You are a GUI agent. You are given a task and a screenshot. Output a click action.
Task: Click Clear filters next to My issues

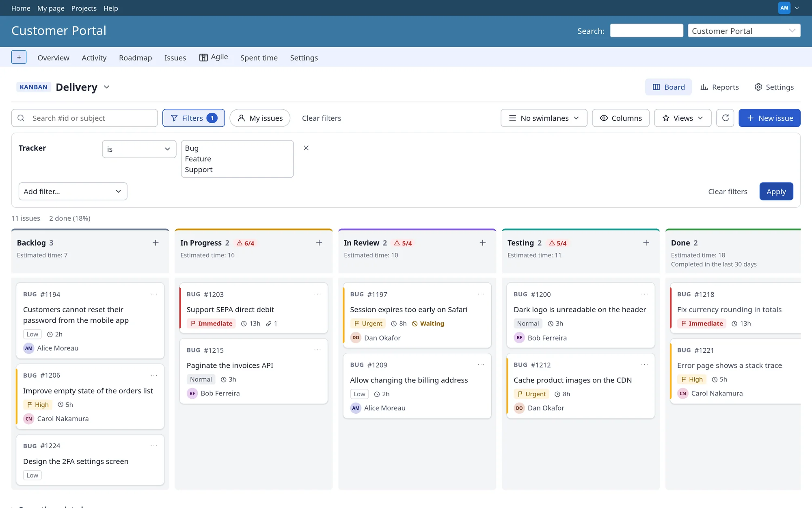tap(322, 118)
